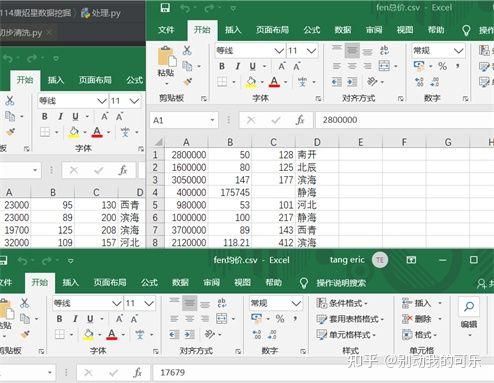Close the 初步清洗.py tab in PyCharm

[49, 32]
